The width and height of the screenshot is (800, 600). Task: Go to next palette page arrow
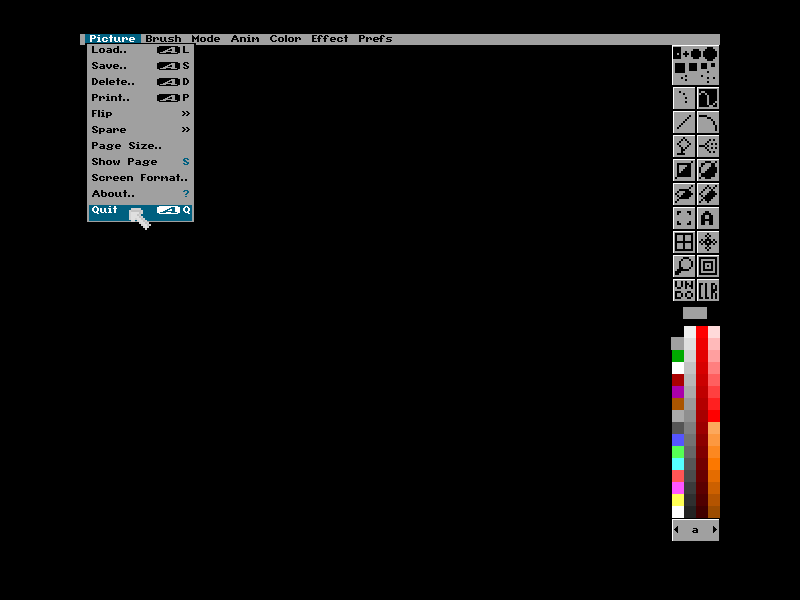714,530
